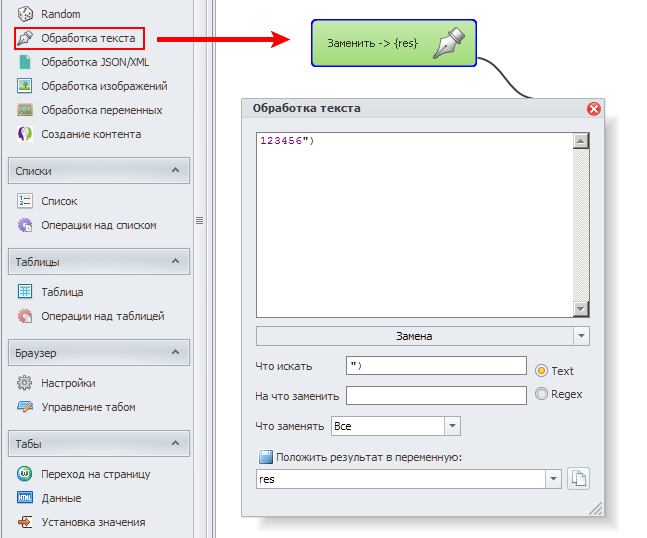Viewport: 647px width, 538px height.
Task: Click the text area scroll down arrow
Action: pyautogui.click(x=581, y=309)
